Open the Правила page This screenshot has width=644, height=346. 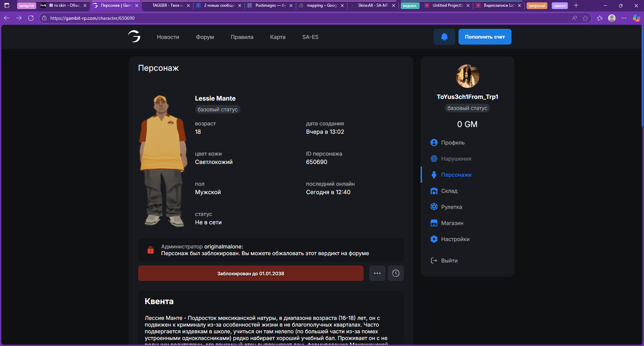pos(242,37)
